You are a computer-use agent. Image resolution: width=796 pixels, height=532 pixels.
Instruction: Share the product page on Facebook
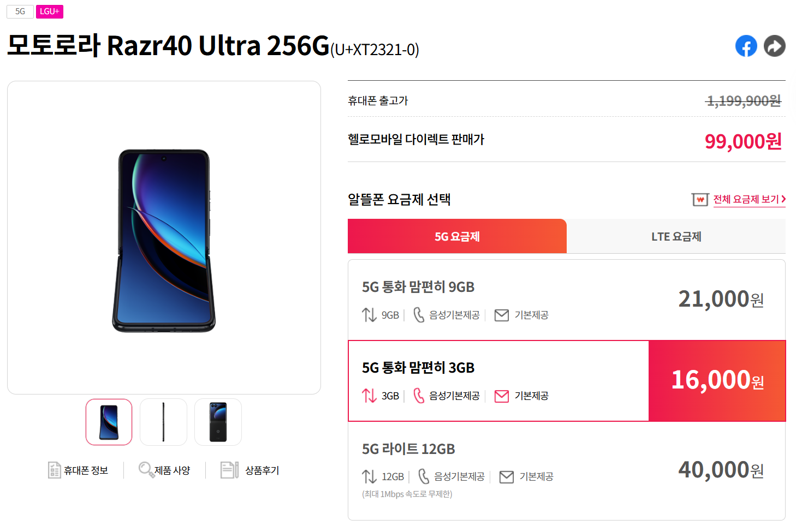(x=746, y=46)
